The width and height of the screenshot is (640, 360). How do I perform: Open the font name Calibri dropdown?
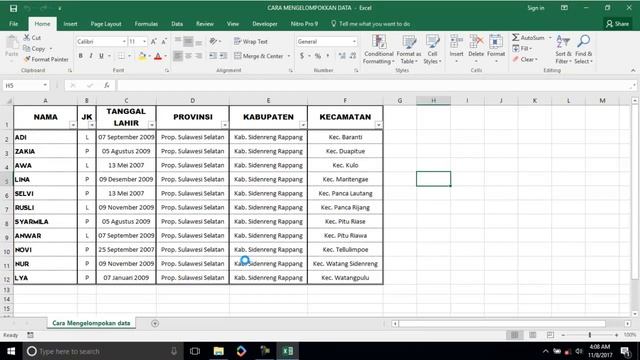point(124,42)
